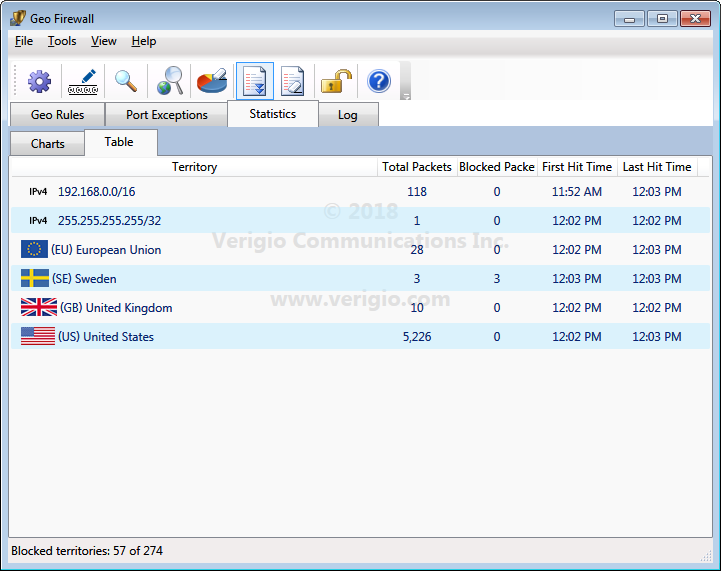Click the document with eraser icon
The image size is (721, 571).
pyautogui.click(x=293, y=81)
